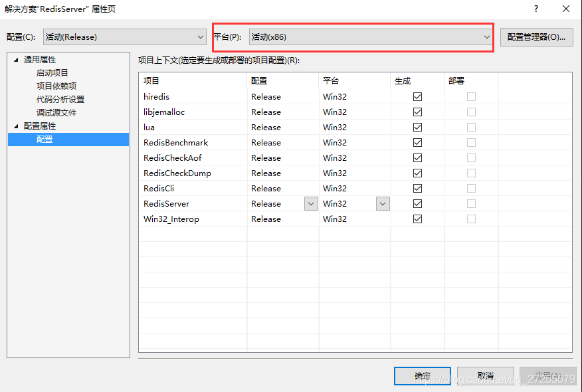The height and width of the screenshot is (392, 582).
Task: Uncheck the build checkbox for RedisCheckDump
Action: pyautogui.click(x=417, y=173)
